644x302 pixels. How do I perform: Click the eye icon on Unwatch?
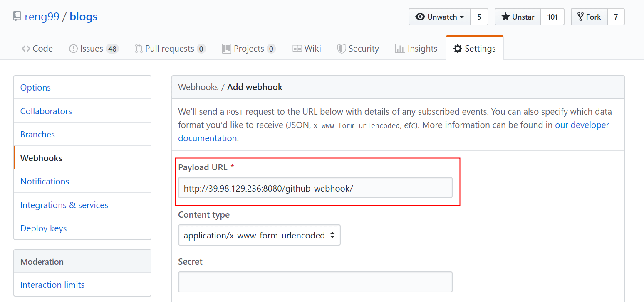(420, 17)
